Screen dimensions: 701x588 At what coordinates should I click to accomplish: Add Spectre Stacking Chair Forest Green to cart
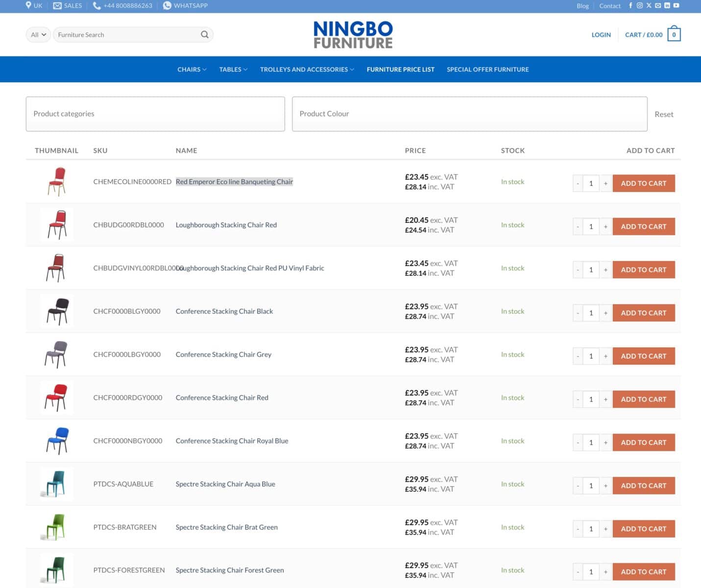click(644, 572)
